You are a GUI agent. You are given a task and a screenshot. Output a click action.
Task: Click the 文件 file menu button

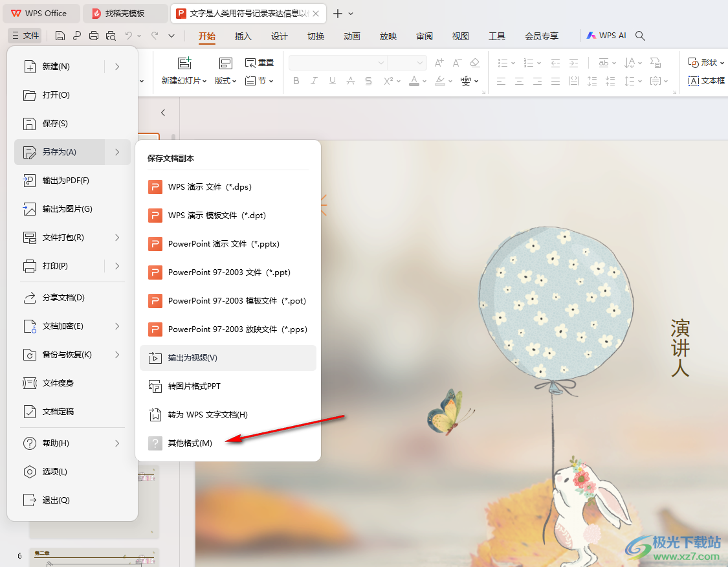(25, 36)
